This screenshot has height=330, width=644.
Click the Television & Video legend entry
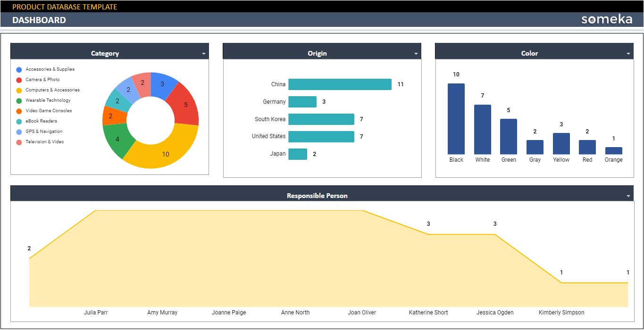coord(44,142)
